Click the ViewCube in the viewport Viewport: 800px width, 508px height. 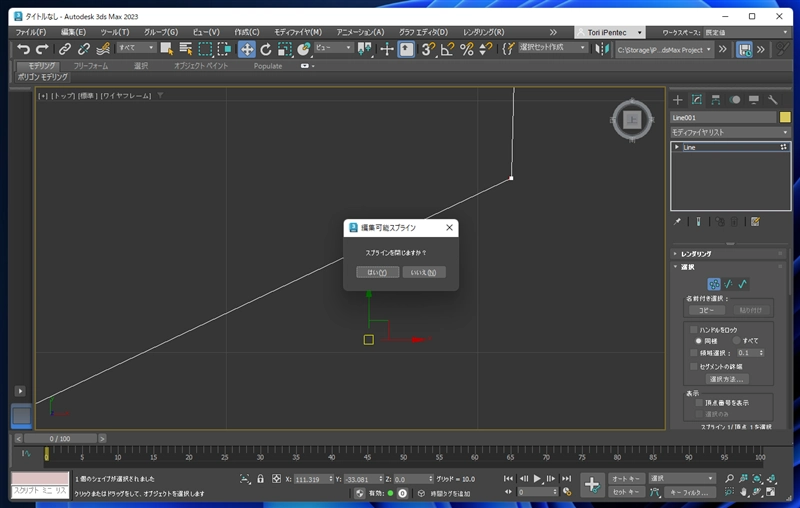pos(631,120)
